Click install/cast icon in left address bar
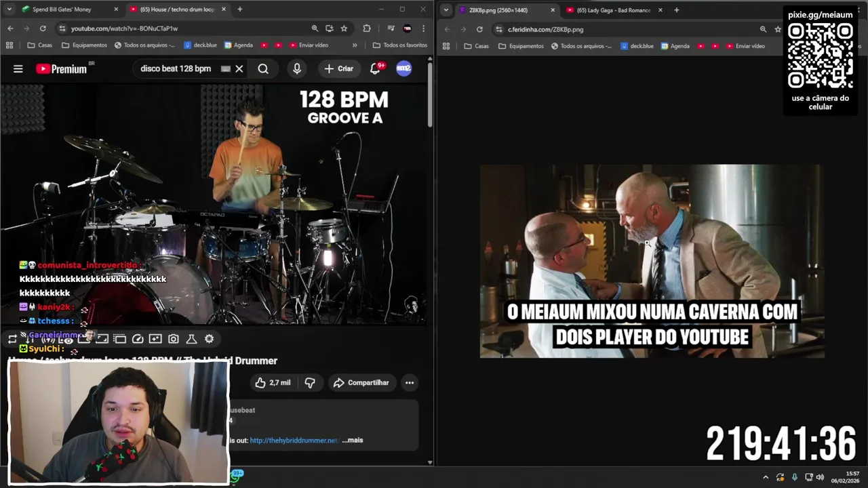Viewport: 868px width, 488px height. coord(330,28)
